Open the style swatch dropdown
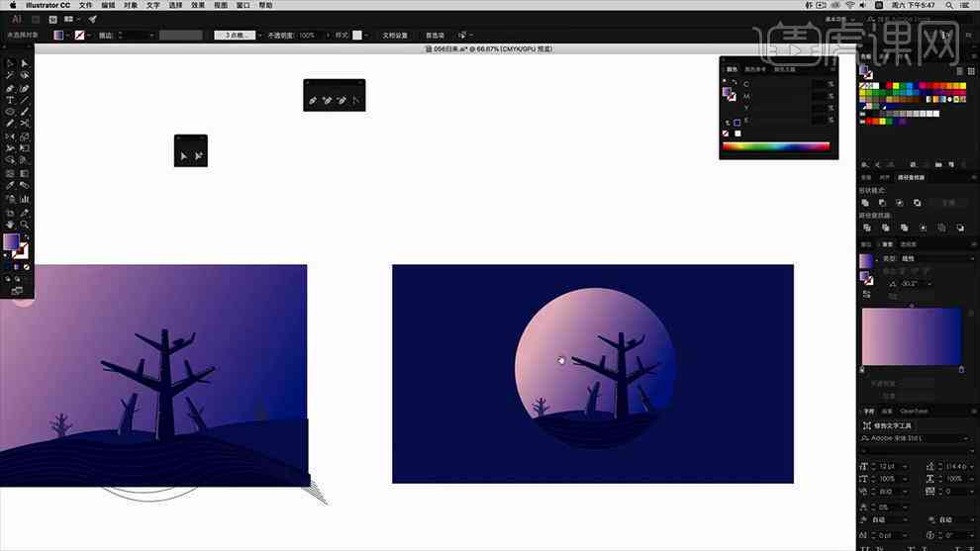 tap(366, 36)
